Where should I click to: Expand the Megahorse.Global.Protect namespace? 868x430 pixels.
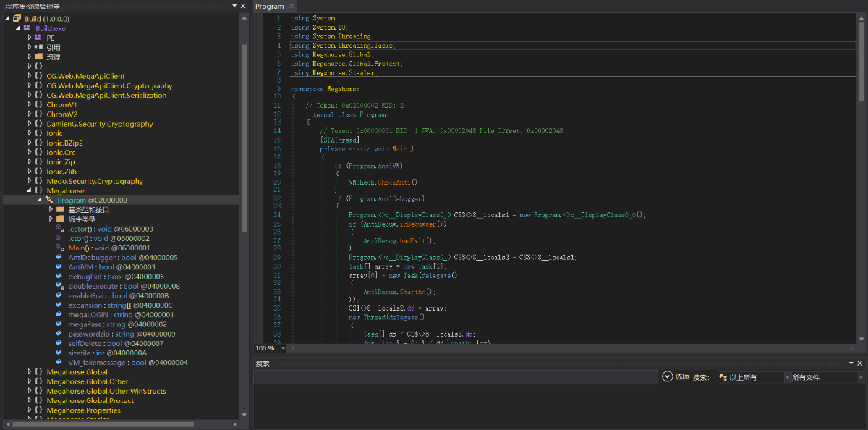coord(28,400)
